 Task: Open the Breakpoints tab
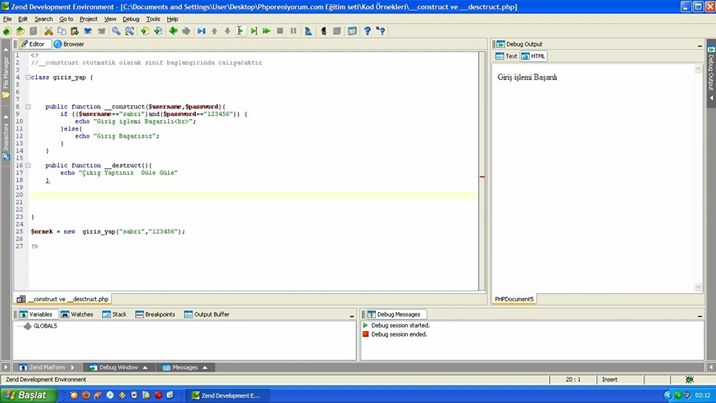coord(155,314)
